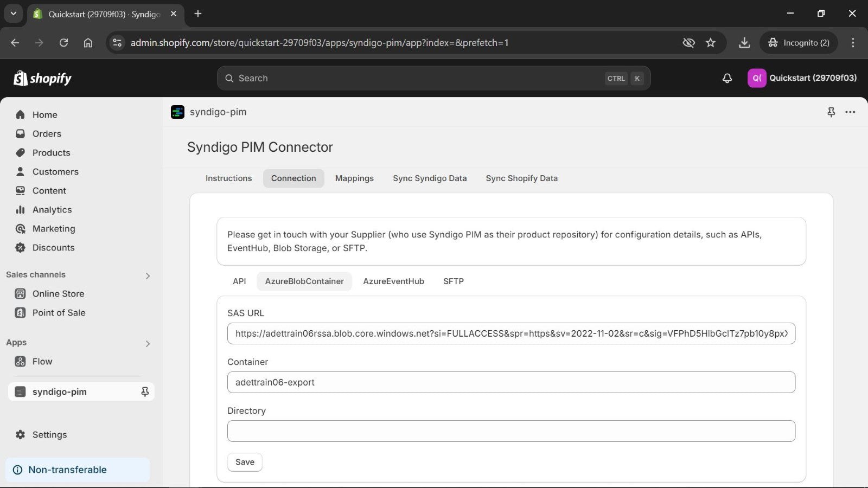Toggle the tracking protection eye icon
The height and width of the screenshot is (488, 868).
[x=688, y=43]
